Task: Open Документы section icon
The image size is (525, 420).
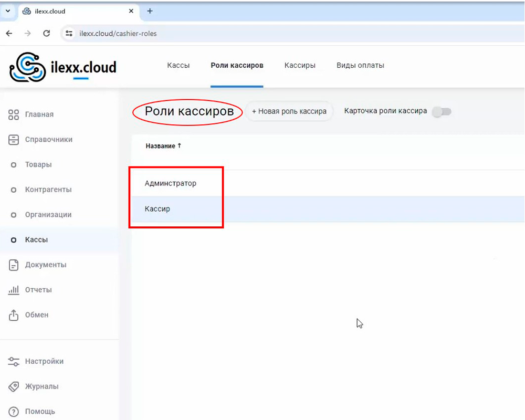Action: click(x=14, y=265)
